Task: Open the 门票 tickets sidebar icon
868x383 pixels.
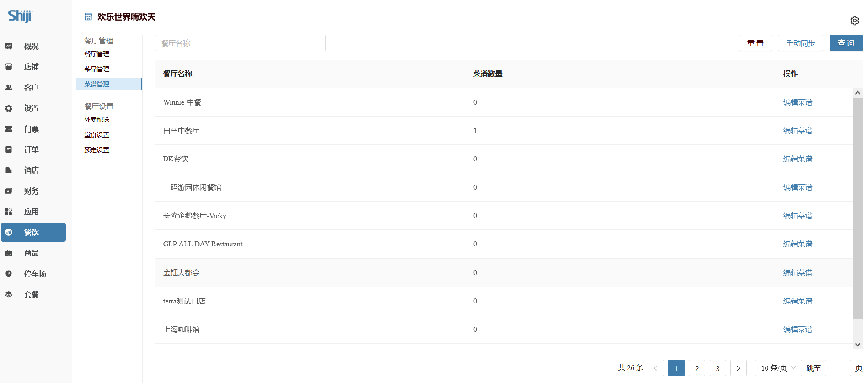Action: pyautogui.click(x=9, y=129)
